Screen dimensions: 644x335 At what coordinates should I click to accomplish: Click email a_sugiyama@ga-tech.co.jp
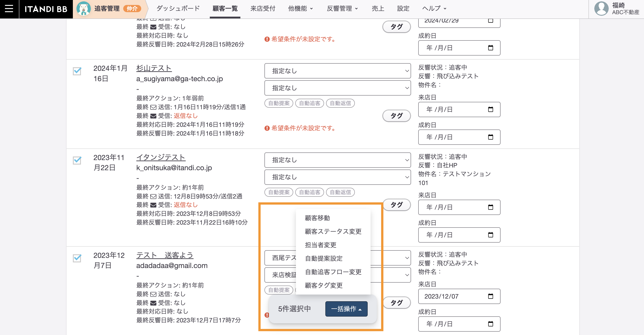coord(179,79)
